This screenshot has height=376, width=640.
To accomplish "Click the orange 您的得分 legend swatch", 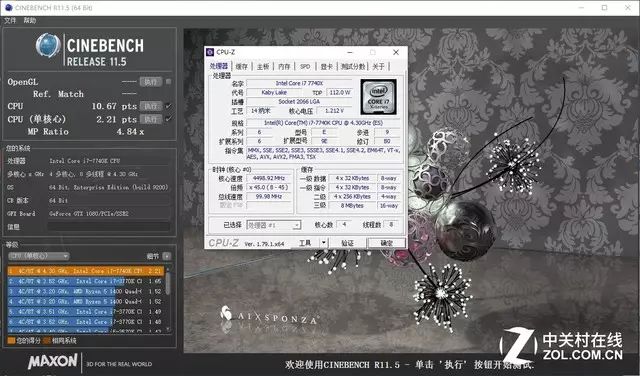I will click(11, 340).
